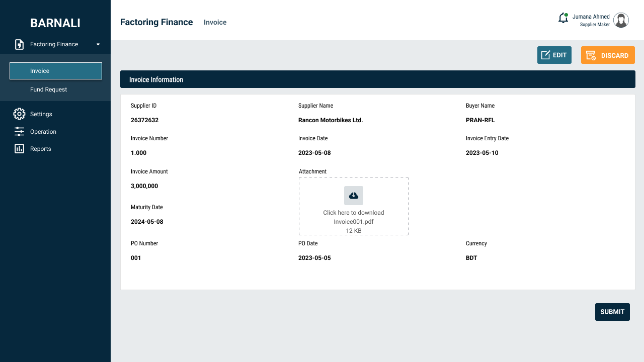
Task: Click the currency value BDT
Action: point(471,258)
